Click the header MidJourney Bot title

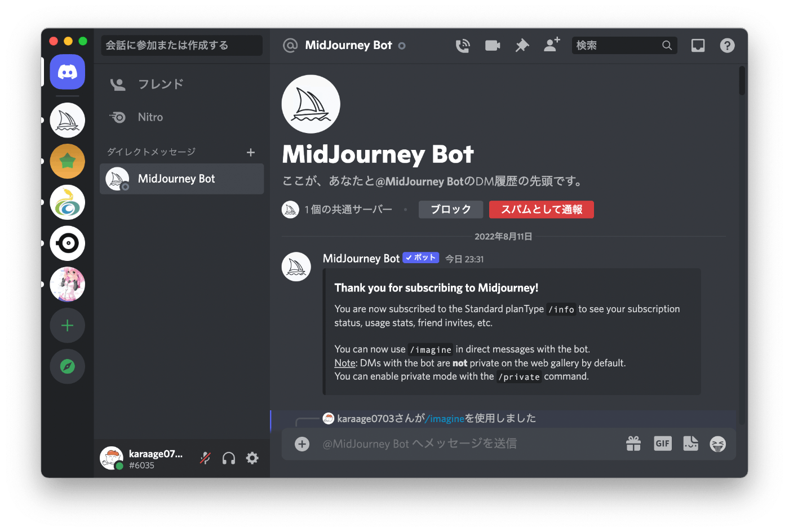(x=348, y=46)
